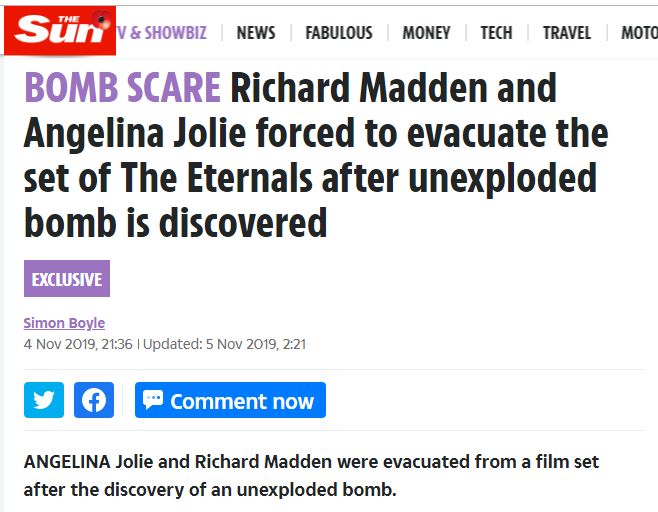658x512 pixels.
Task: Open the Motors section
Action: (640, 33)
